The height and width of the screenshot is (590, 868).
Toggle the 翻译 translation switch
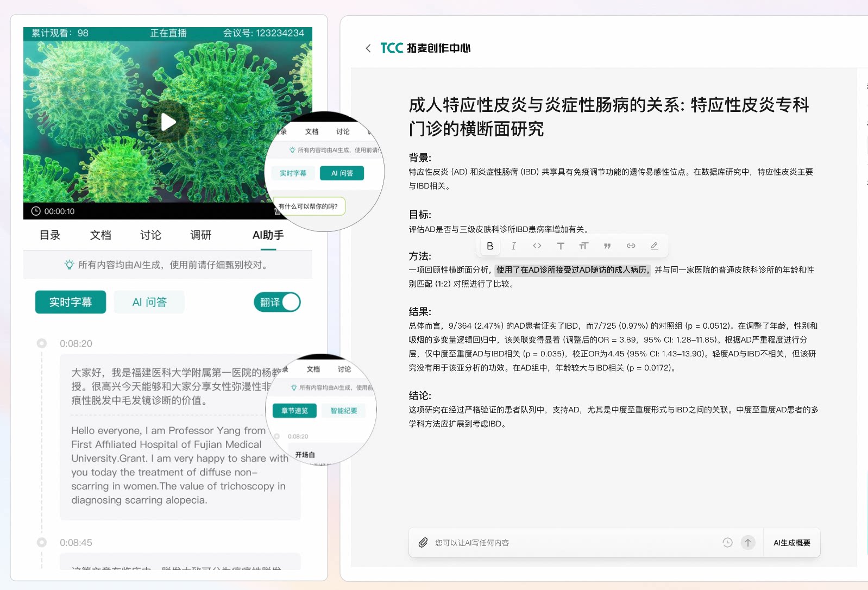point(277,302)
